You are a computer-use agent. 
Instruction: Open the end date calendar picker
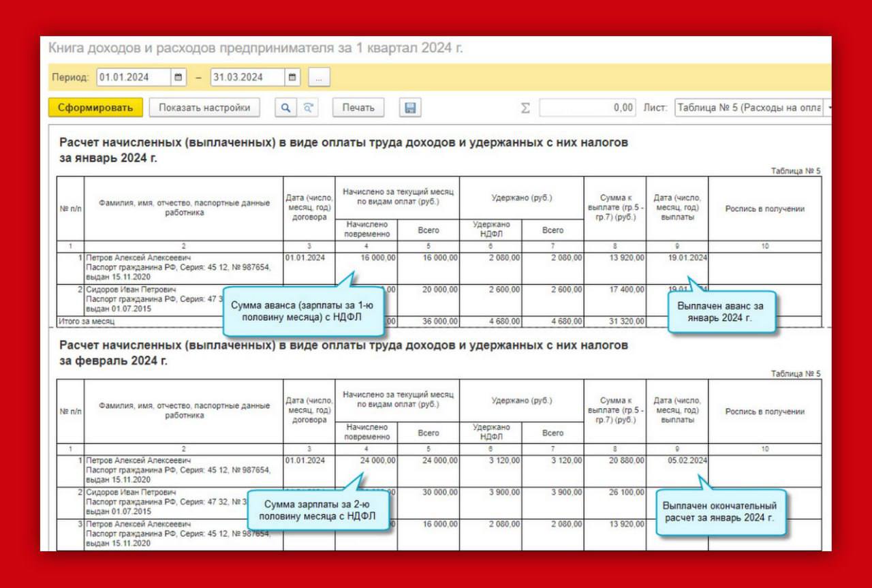click(292, 78)
